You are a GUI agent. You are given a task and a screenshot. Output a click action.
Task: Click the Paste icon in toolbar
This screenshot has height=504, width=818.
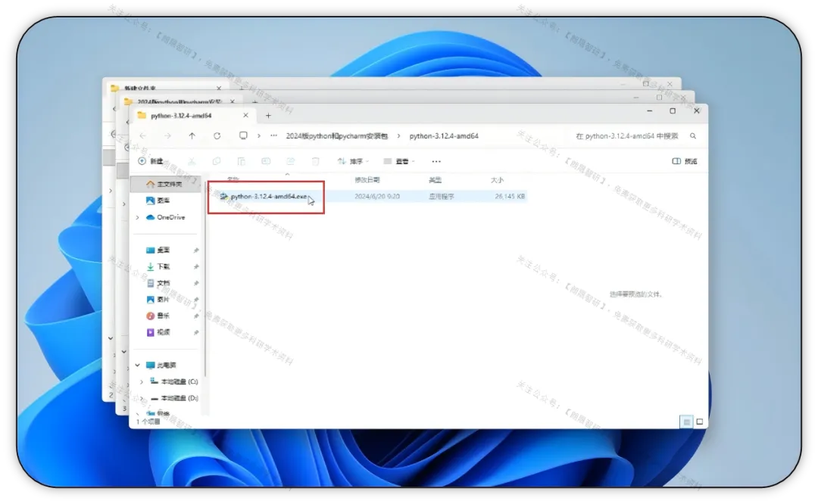point(241,161)
